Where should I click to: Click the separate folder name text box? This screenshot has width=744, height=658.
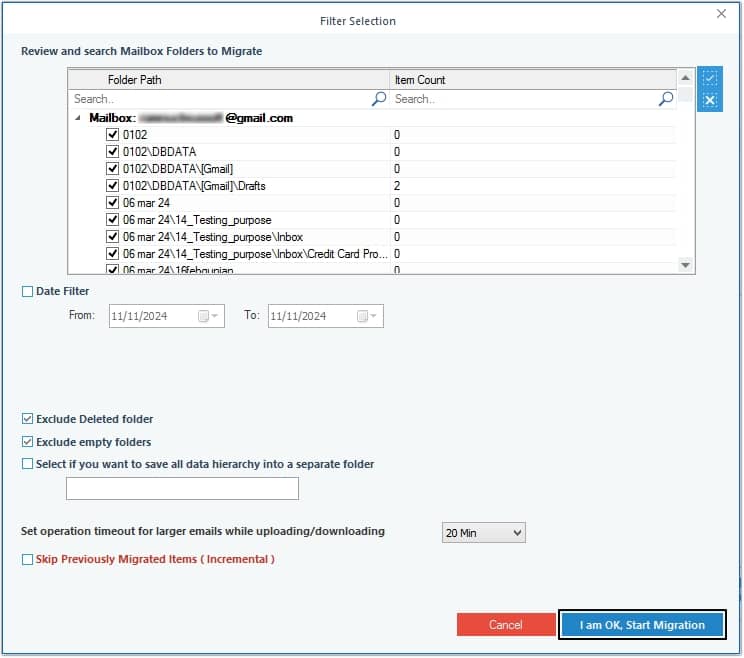pos(182,488)
